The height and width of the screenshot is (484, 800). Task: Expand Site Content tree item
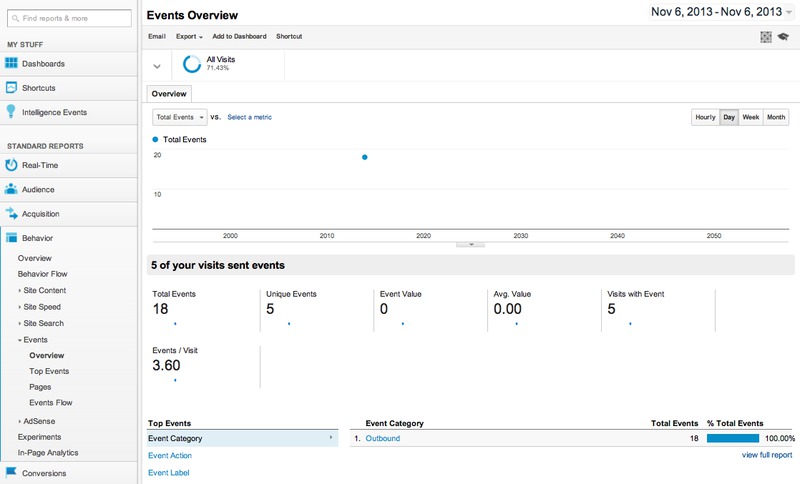coord(19,291)
